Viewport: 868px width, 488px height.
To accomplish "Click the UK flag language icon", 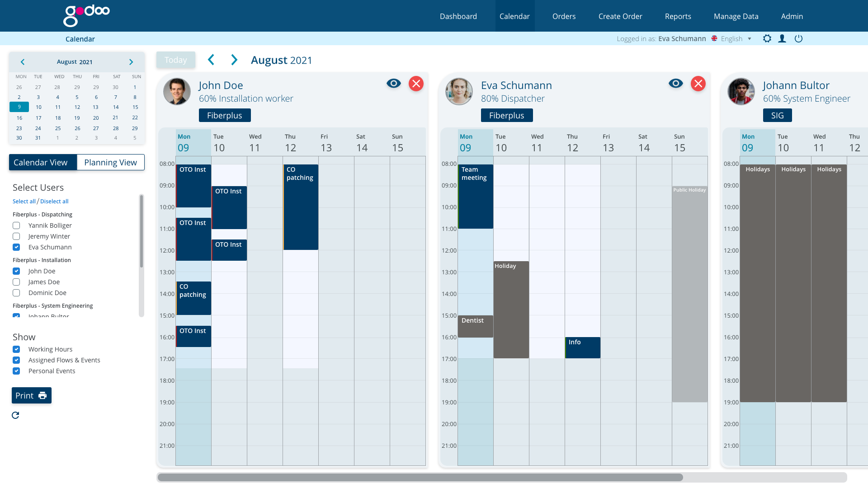I will pos(714,38).
